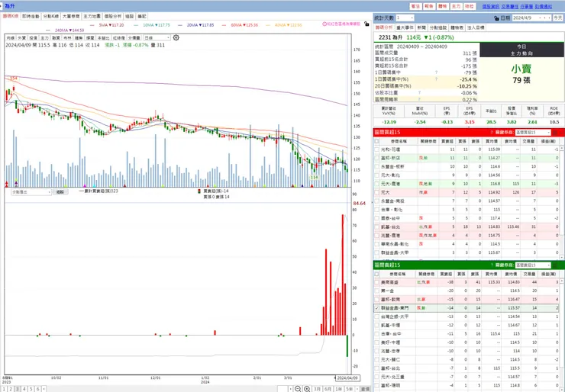Open chart settings gear icon
Viewport: 565px width, 392px height.
pos(176,37)
